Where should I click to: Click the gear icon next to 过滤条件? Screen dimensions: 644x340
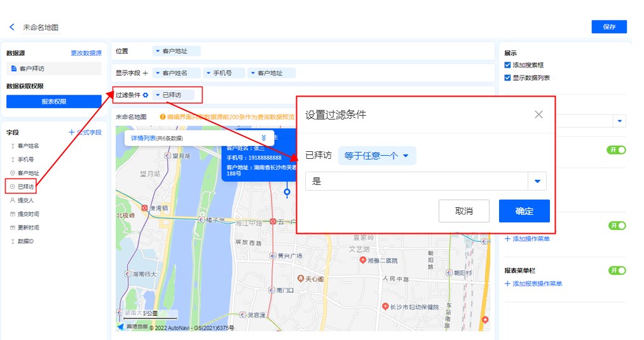click(x=146, y=95)
